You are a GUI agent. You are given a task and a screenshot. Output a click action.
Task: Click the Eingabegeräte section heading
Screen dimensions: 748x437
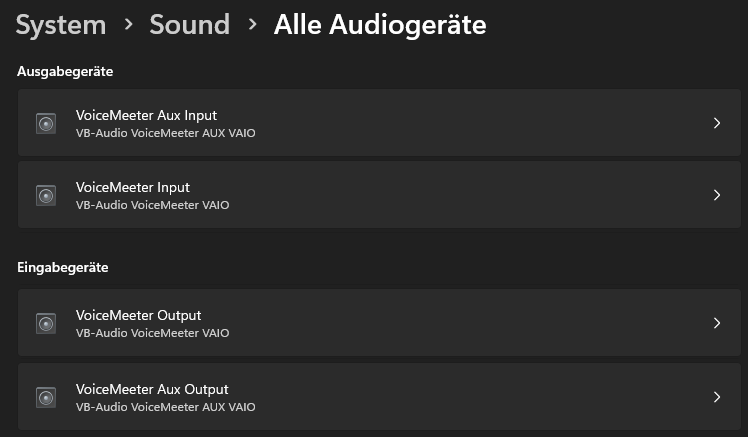coord(63,268)
